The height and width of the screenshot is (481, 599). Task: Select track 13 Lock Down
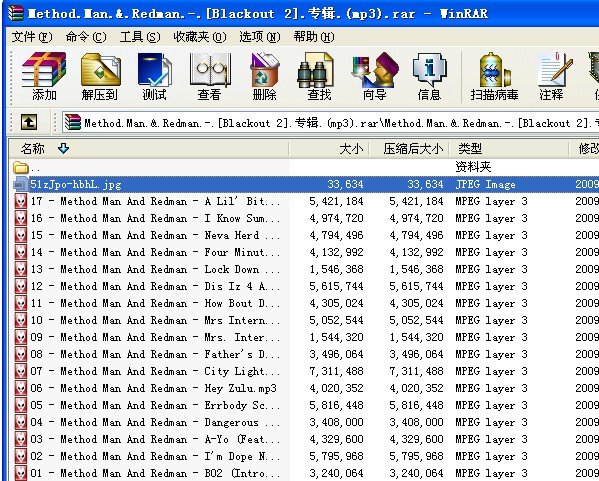304,269
